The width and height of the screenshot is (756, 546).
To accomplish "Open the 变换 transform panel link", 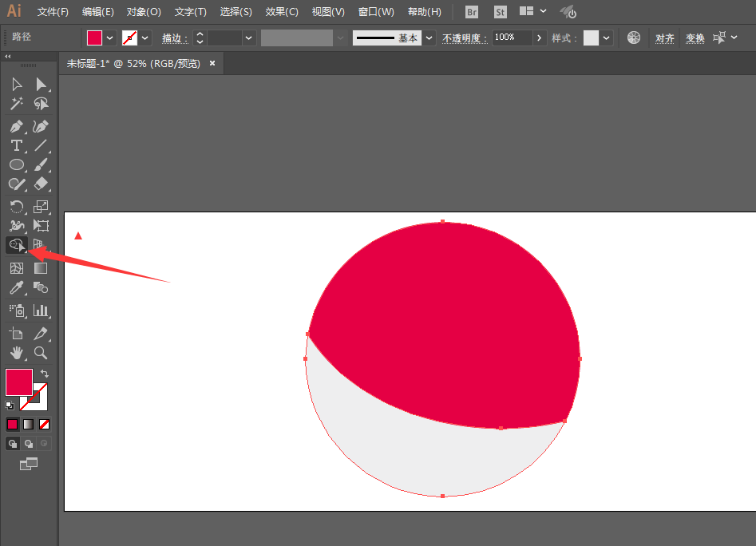I will [x=695, y=38].
